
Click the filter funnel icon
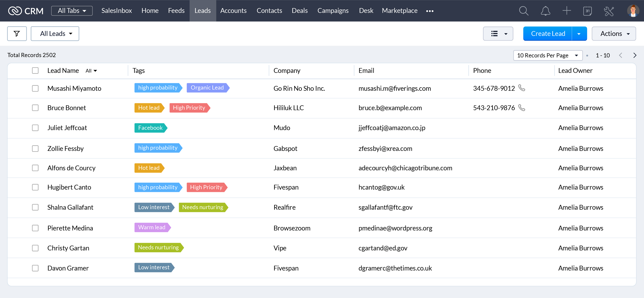tap(17, 34)
